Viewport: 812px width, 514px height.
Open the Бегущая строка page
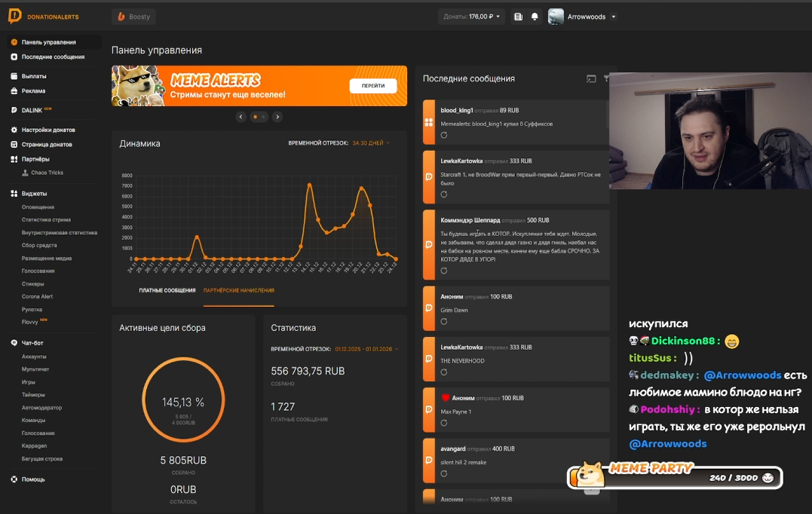[42, 459]
